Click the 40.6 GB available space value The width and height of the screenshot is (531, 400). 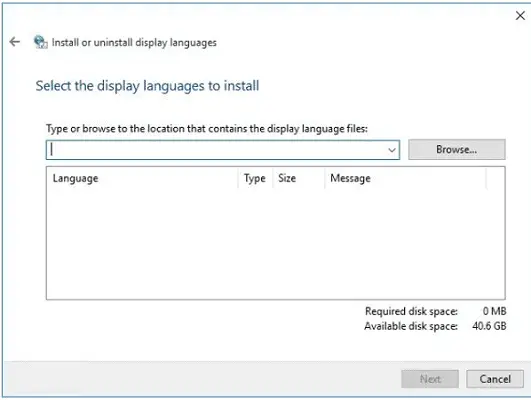pos(489,326)
